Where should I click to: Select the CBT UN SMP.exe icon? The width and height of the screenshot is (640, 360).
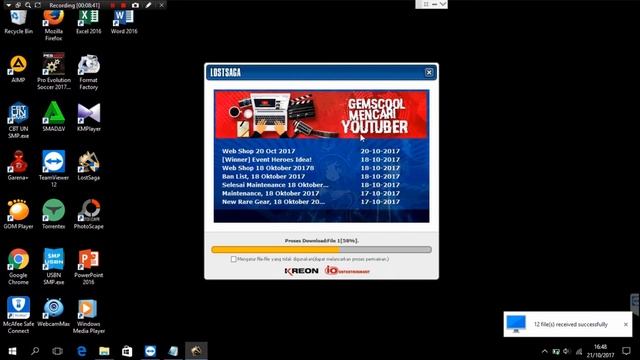pyautogui.click(x=18, y=120)
